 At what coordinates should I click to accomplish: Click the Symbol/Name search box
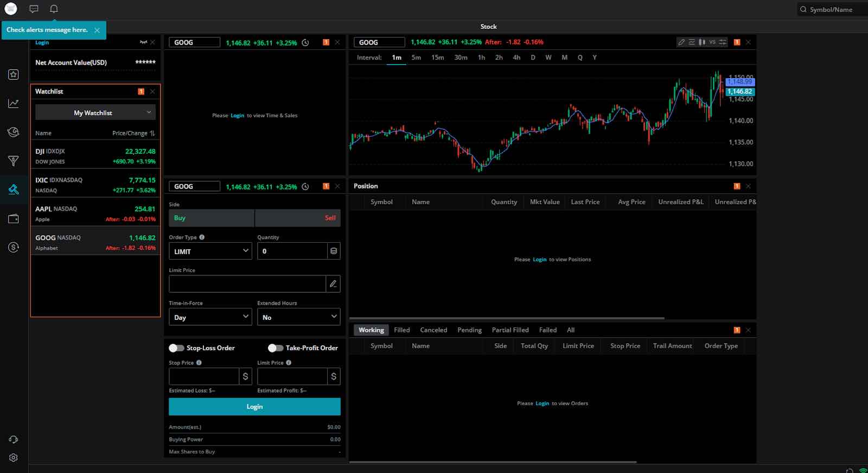pyautogui.click(x=832, y=9)
